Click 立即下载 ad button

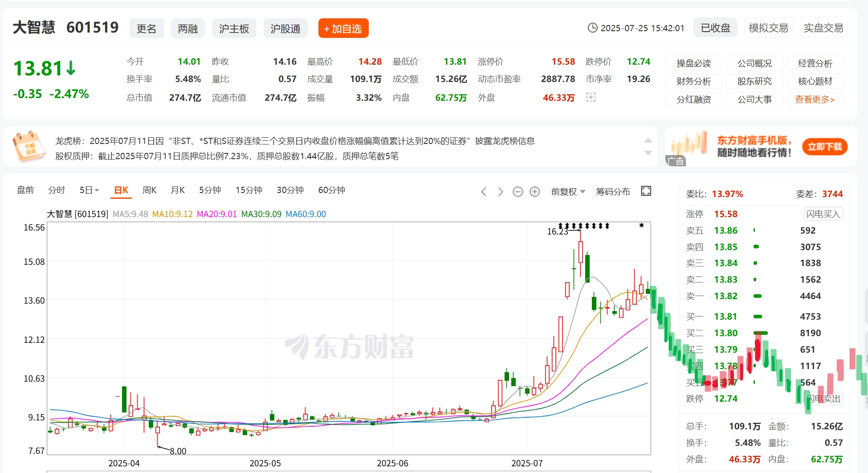click(x=825, y=147)
